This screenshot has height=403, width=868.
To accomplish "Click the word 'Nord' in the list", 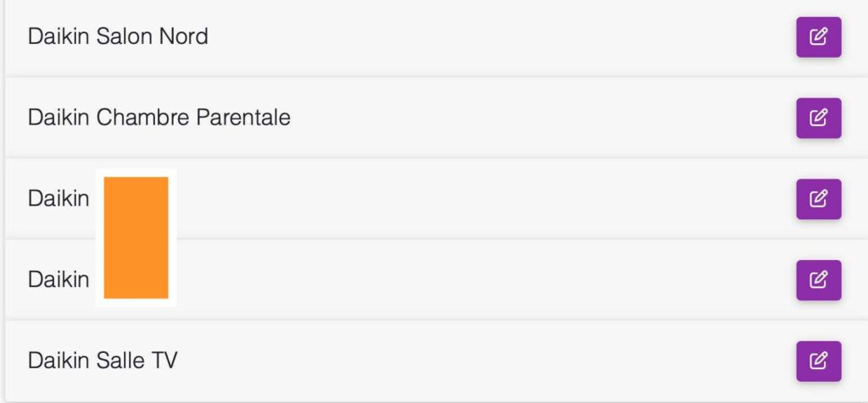I will pyautogui.click(x=184, y=36).
